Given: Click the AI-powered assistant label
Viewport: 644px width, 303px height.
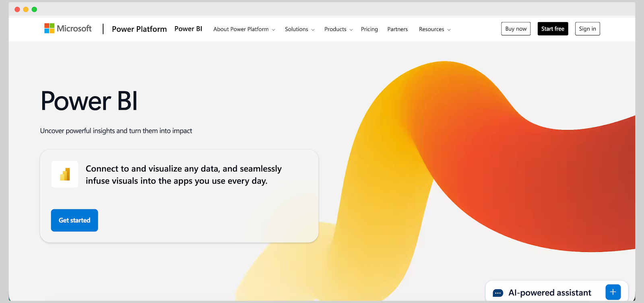Looking at the screenshot, I should (550, 293).
